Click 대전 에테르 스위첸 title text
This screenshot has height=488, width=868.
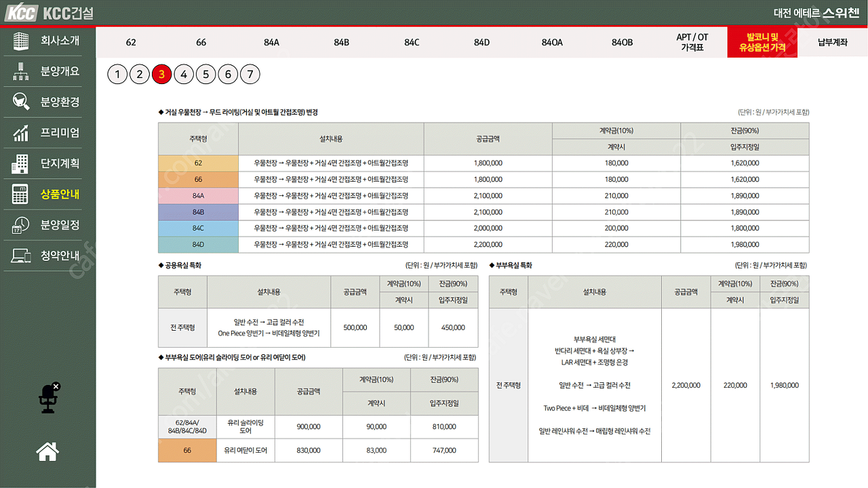click(x=816, y=13)
